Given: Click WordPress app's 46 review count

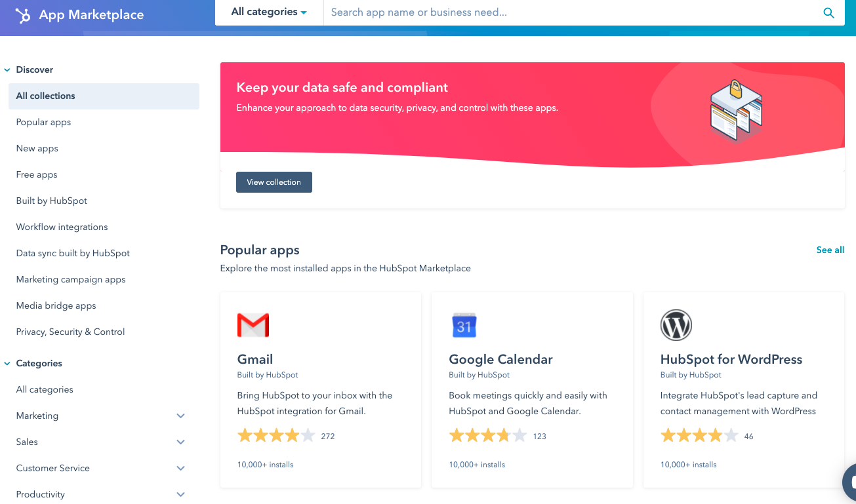Looking at the screenshot, I should (749, 436).
